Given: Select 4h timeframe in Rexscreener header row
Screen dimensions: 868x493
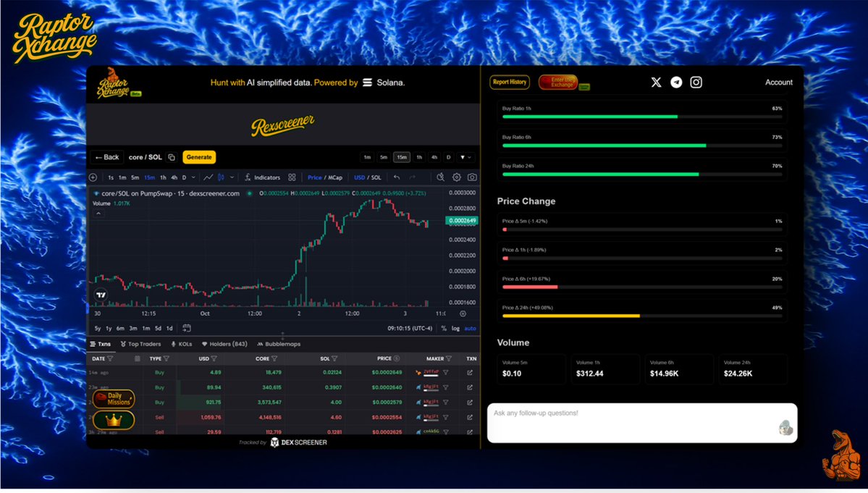Looking at the screenshot, I should pos(434,157).
